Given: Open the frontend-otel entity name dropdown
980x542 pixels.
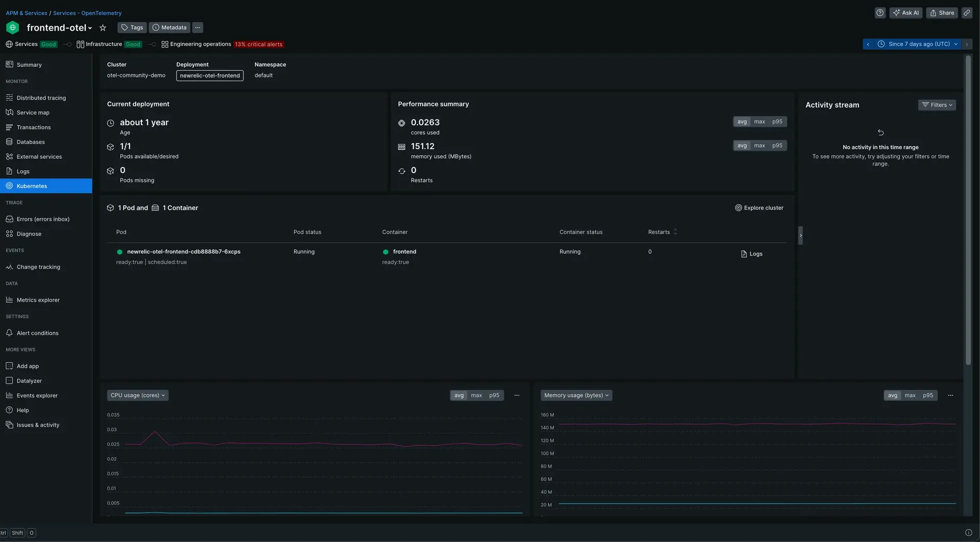Looking at the screenshot, I should click(x=59, y=28).
